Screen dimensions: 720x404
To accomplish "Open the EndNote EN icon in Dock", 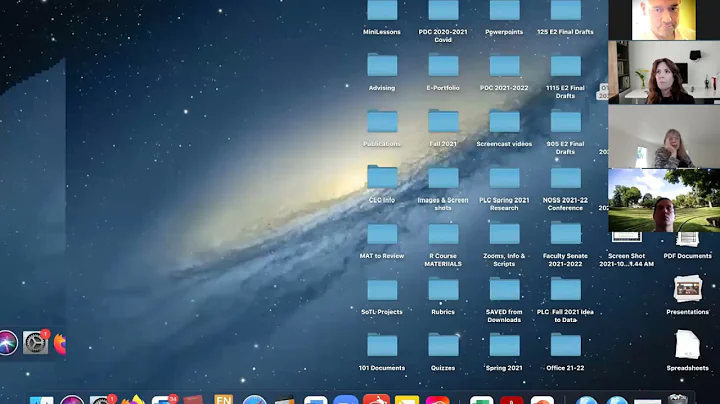I will (224, 399).
